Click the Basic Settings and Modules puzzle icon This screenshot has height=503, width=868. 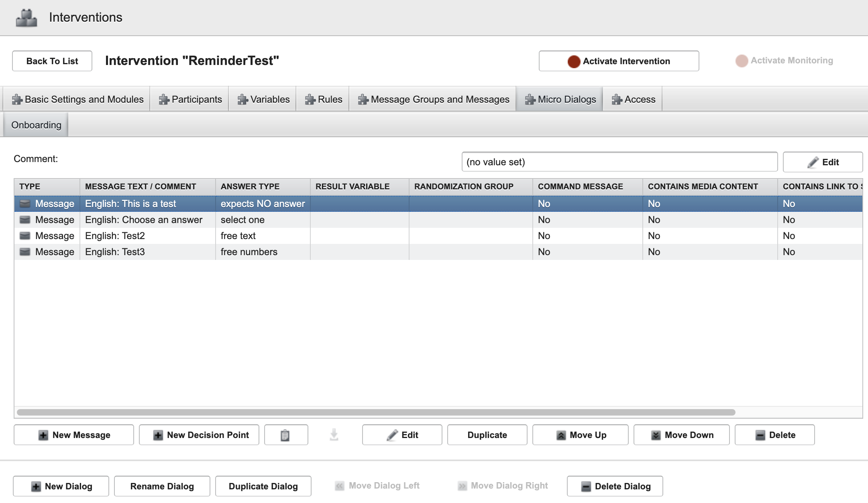[x=17, y=99]
